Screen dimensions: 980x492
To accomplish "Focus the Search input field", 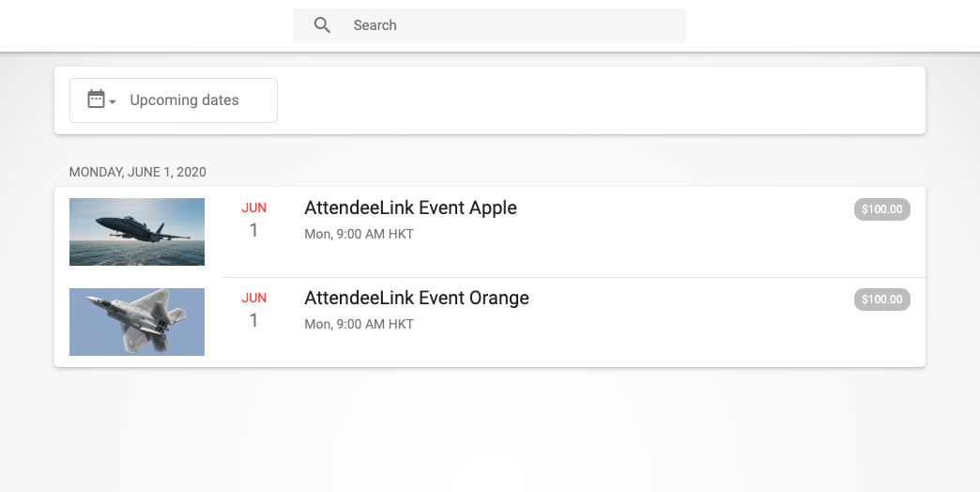I will click(x=489, y=25).
